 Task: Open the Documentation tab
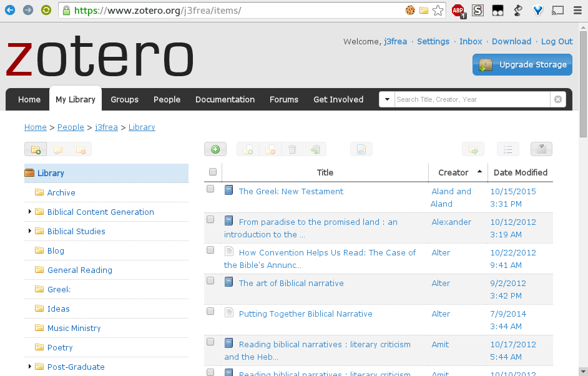225,99
